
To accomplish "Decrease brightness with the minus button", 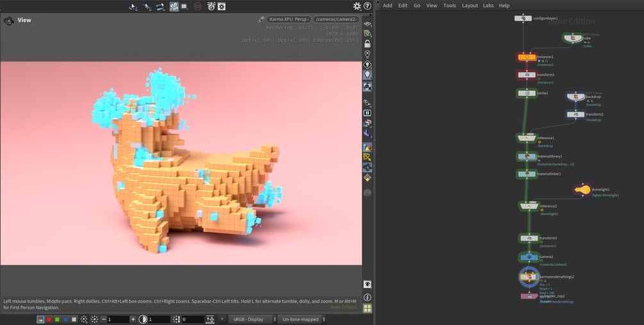I will tap(104, 319).
